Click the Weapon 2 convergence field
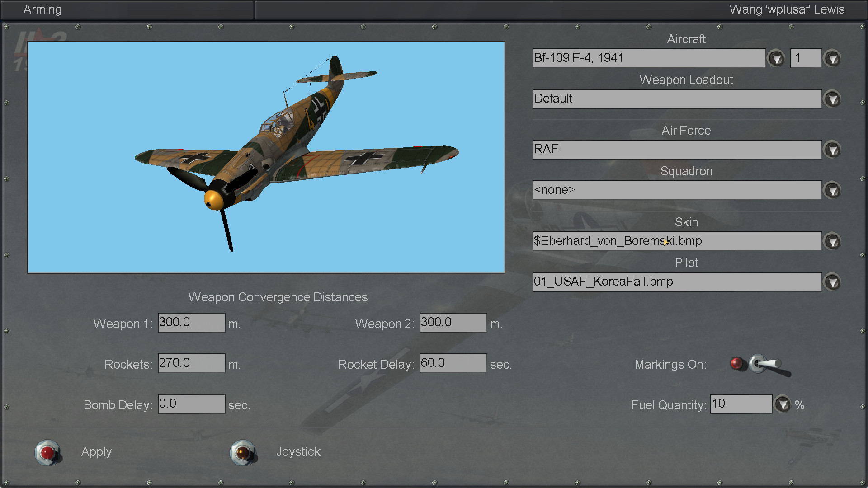Screen dimensions: 868x488 coord(453,323)
